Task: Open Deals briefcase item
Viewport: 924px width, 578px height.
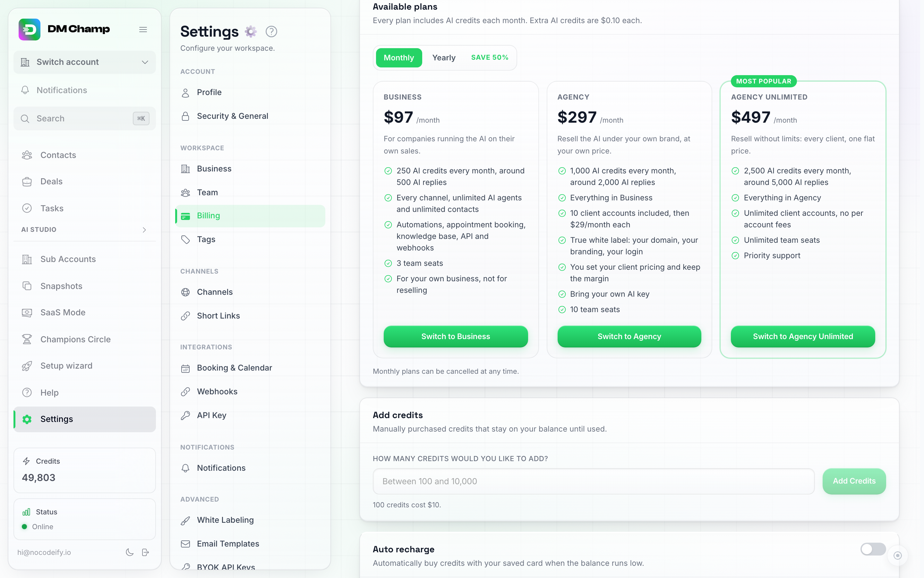Action: (84, 181)
